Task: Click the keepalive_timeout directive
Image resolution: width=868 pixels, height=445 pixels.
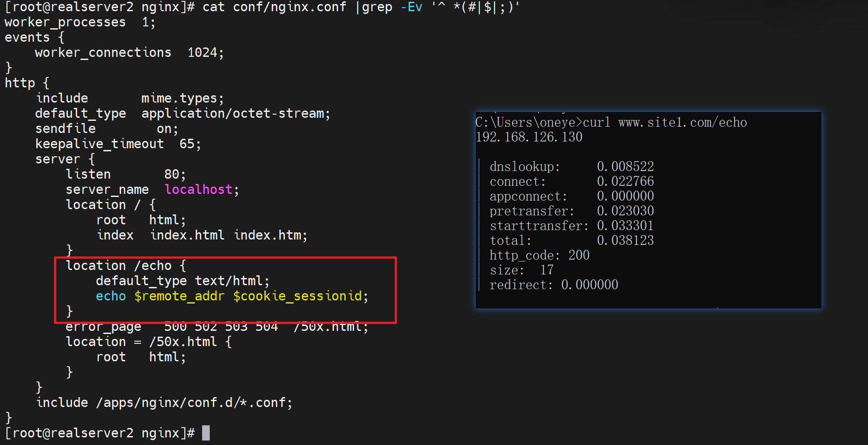Action: click(x=99, y=144)
